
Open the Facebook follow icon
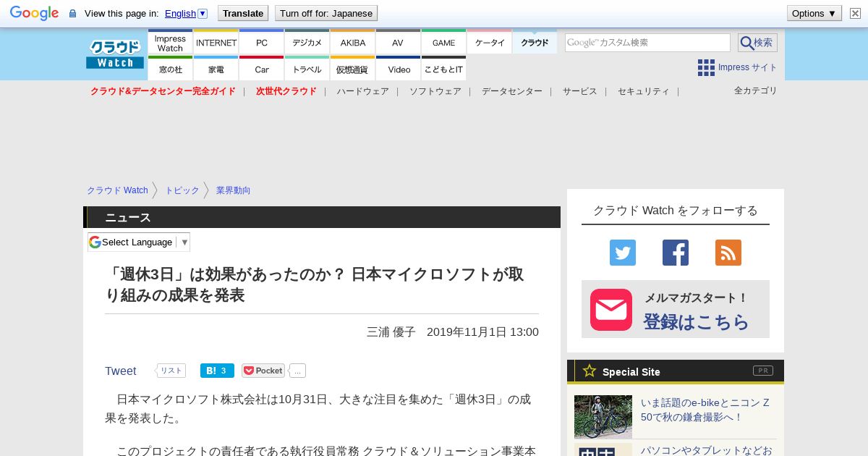(676, 253)
